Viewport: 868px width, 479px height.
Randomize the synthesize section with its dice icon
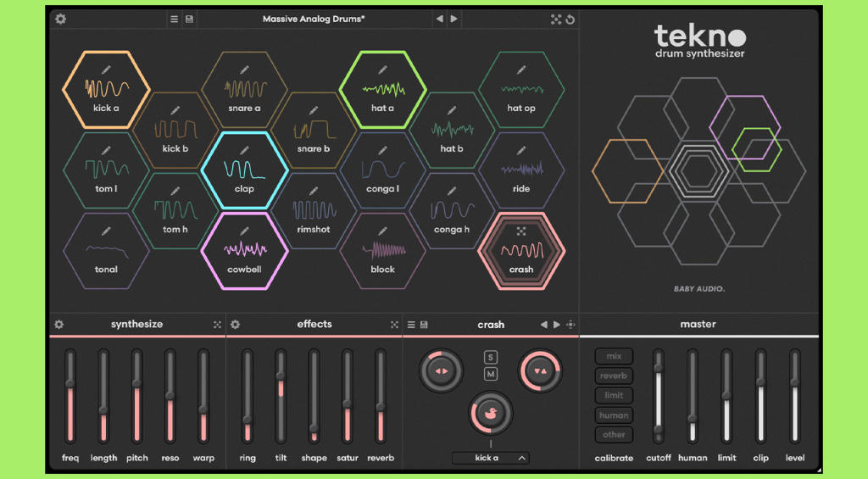point(217,325)
